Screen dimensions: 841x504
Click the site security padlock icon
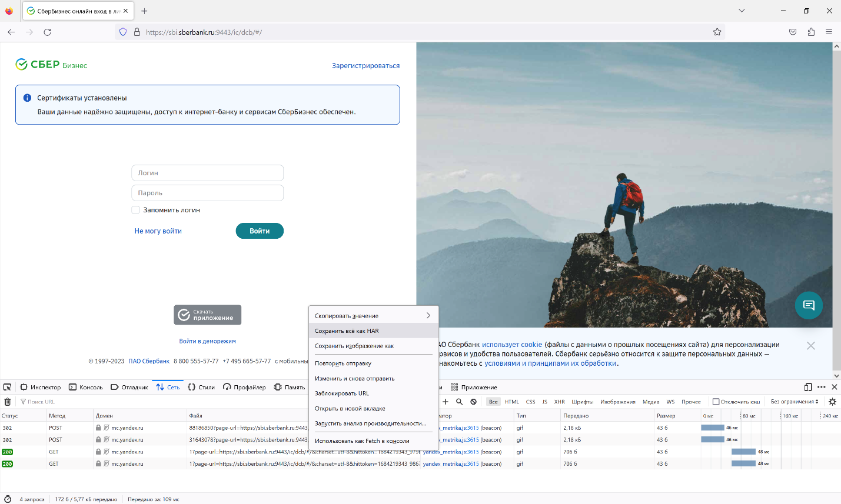coord(137,32)
